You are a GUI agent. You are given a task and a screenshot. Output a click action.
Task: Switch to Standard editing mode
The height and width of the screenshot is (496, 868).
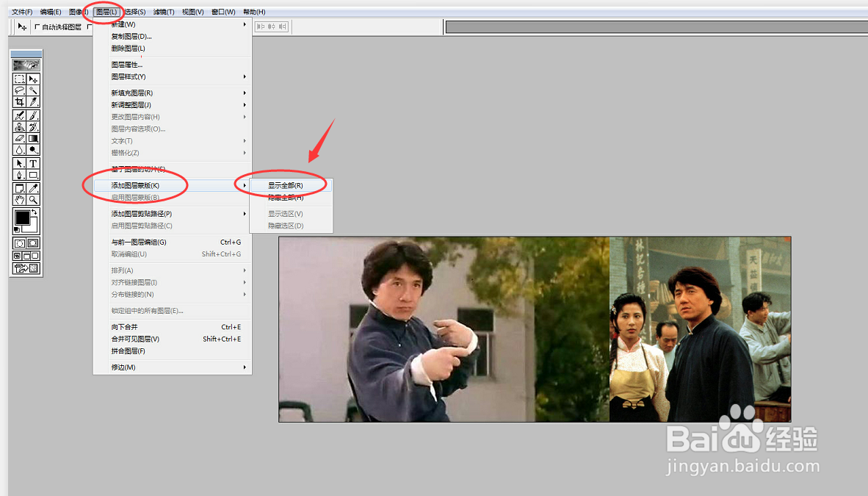(19, 243)
